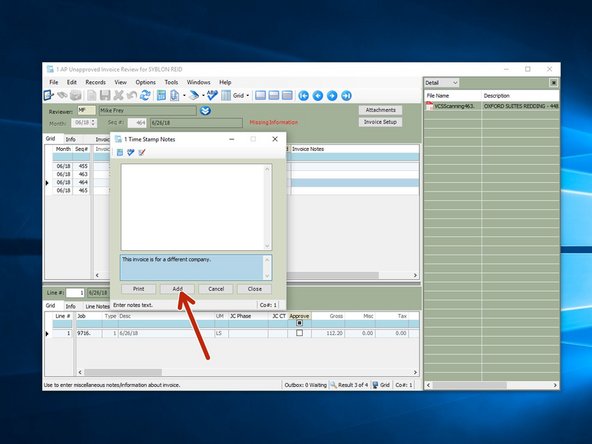The width and height of the screenshot is (592, 444).
Task: Open the Detail dropdown in attachments panel
Action: [x=455, y=83]
